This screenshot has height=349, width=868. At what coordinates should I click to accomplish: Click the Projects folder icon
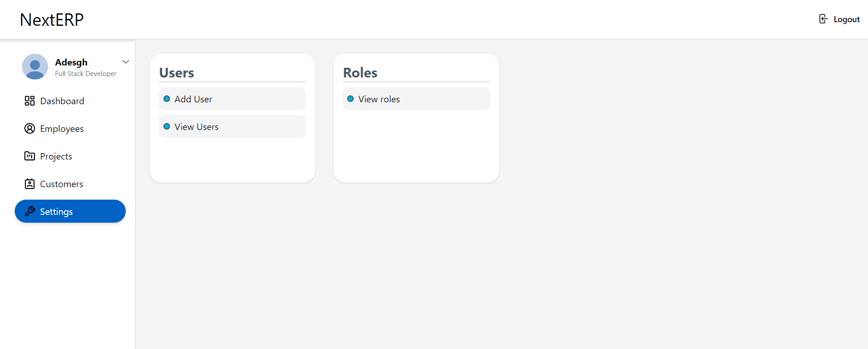pos(29,156)
